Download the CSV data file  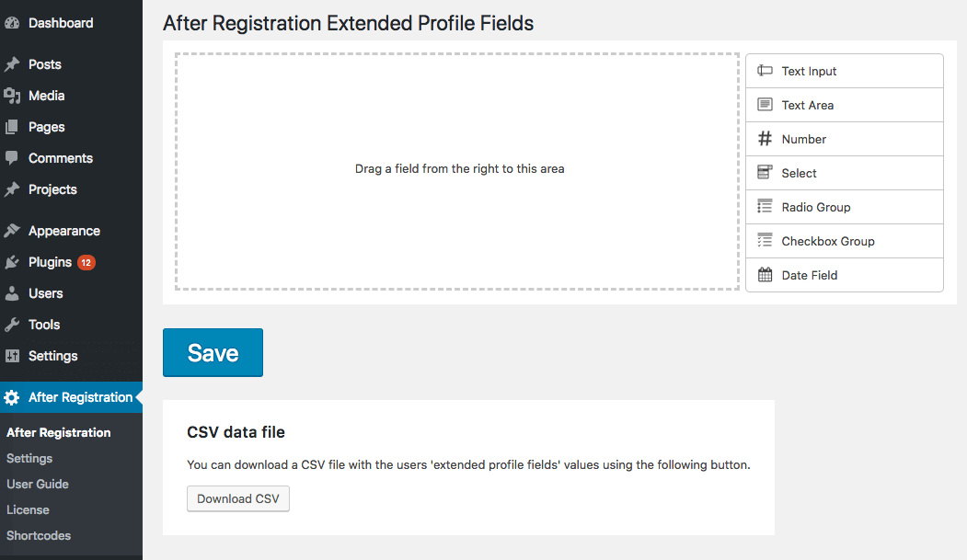pyautogui.click(x=237, y=498)
